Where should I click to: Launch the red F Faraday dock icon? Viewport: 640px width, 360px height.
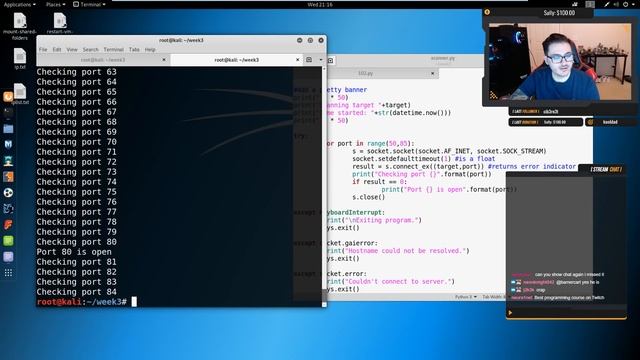[8, 225]
